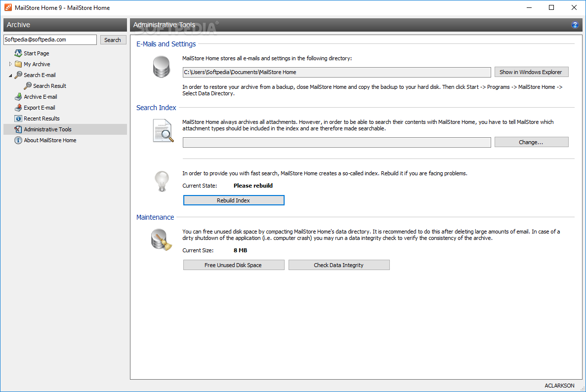Click the Change... attachment types button
Viewport: 586px width, 392px height.
click(x=531, y=142)
